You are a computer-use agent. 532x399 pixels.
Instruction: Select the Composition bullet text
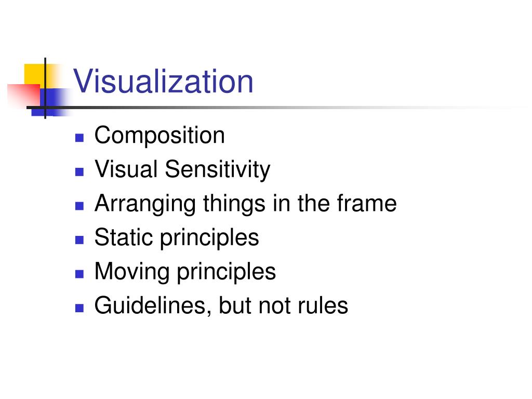coord(159,136)
